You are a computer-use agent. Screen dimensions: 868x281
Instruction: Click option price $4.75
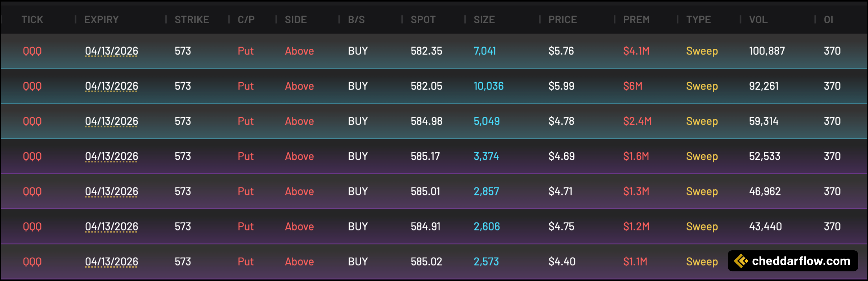coord(561,226)
